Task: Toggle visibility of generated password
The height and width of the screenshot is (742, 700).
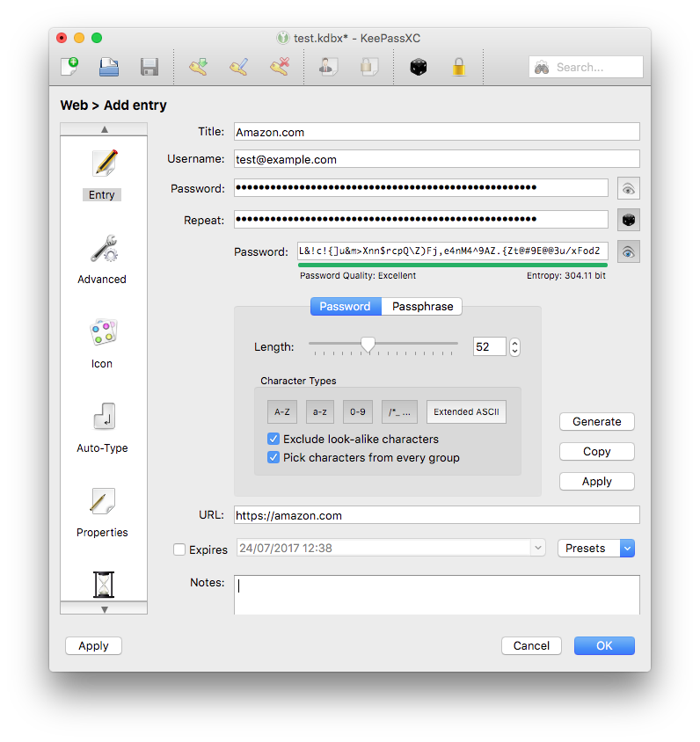Action: [x=629, y=251]
